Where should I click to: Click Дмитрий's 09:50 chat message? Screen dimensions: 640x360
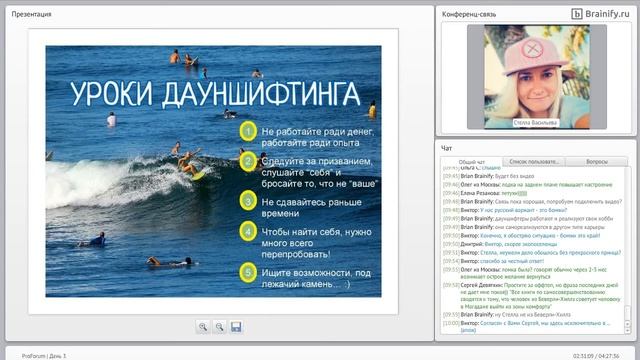(500, 244)
